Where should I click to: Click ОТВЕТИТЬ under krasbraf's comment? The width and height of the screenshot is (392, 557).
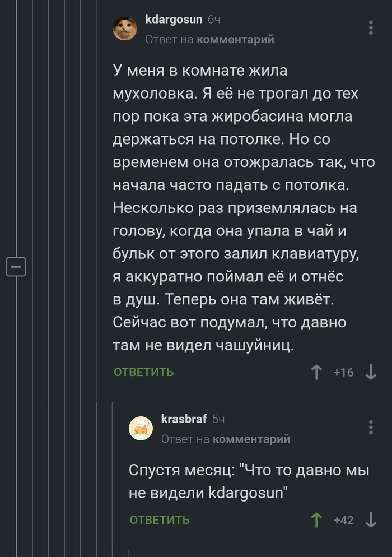[160, 520]
